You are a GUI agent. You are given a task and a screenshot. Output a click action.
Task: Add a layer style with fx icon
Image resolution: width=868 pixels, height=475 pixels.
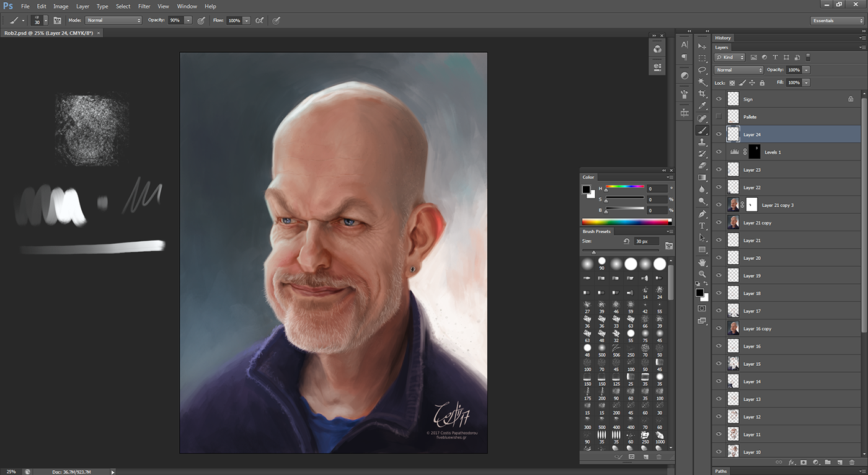pos(792,462)
